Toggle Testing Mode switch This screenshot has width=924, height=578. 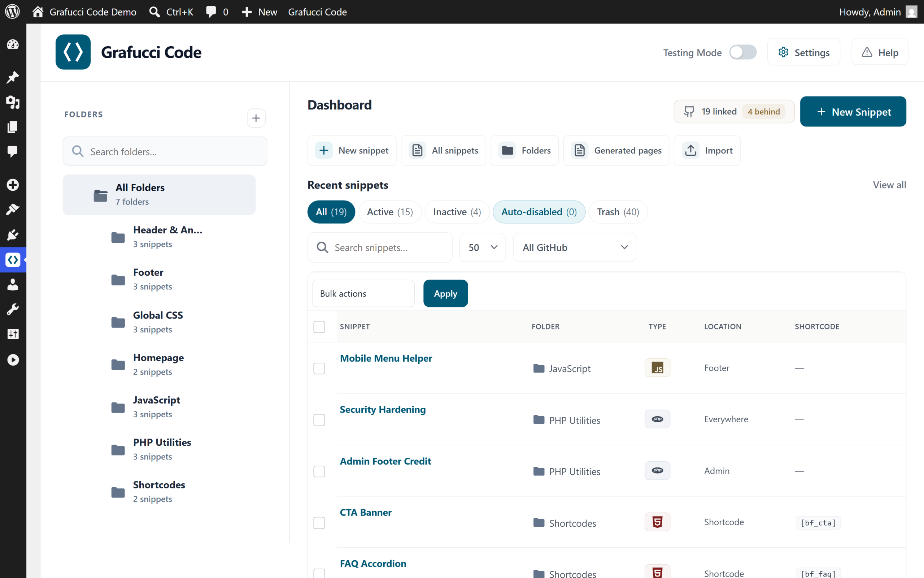pyautogui.click(x=743, y=52)
